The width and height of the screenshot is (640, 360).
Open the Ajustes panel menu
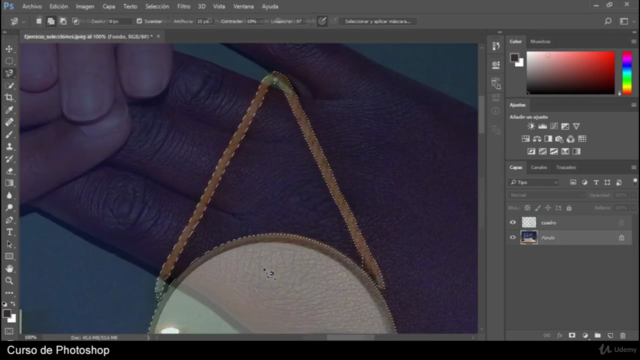(633, 105)
